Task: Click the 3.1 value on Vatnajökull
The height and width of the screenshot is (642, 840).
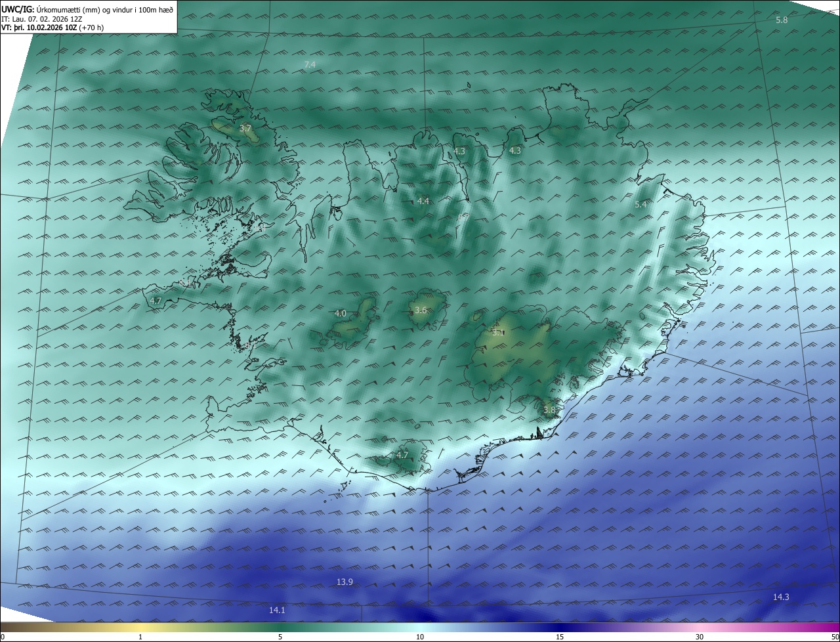Action: [x=498, y=333]
